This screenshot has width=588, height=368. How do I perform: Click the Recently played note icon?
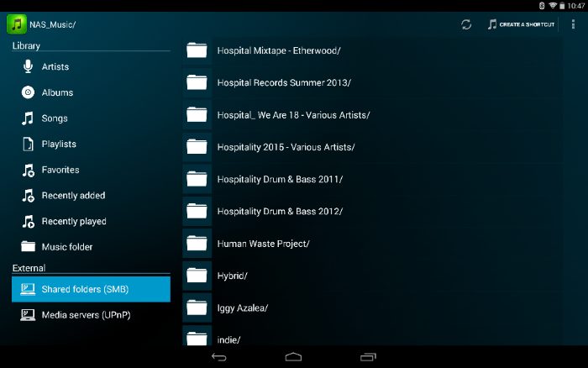click(28, 221)
